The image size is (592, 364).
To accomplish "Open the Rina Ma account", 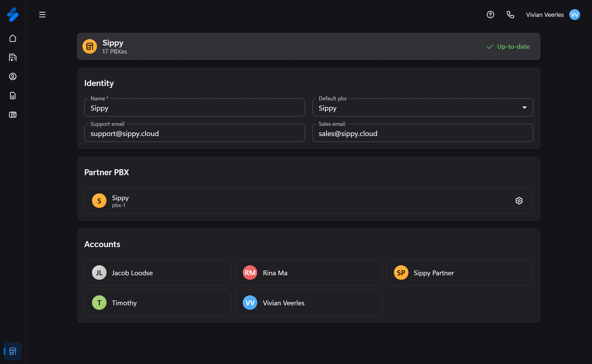I will [308, 273].
